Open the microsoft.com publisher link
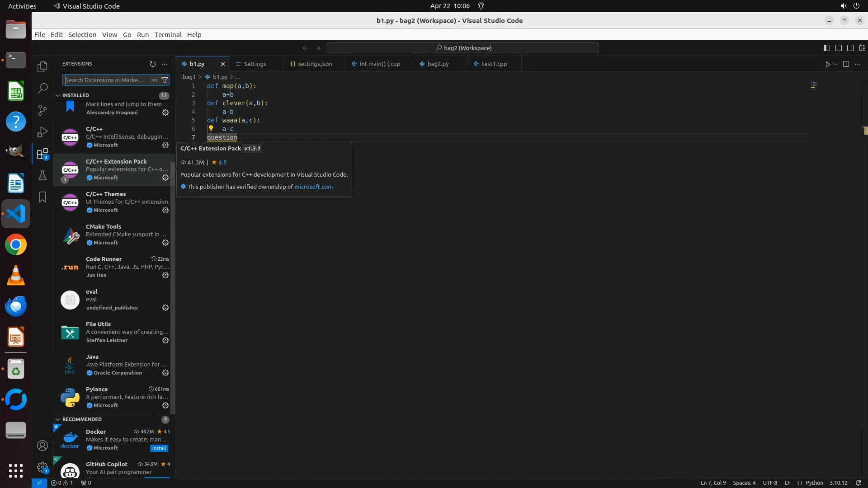 tap(313, 187)
